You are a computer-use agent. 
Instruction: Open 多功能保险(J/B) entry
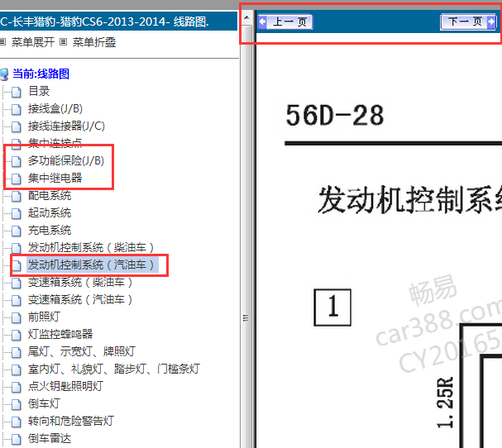tap(66, 160)
